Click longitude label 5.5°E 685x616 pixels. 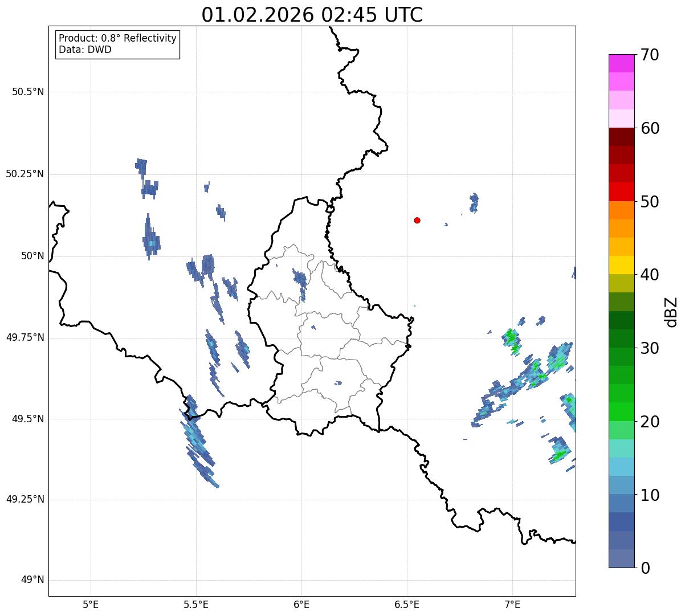pyautogui.click(x=196, y=604)
